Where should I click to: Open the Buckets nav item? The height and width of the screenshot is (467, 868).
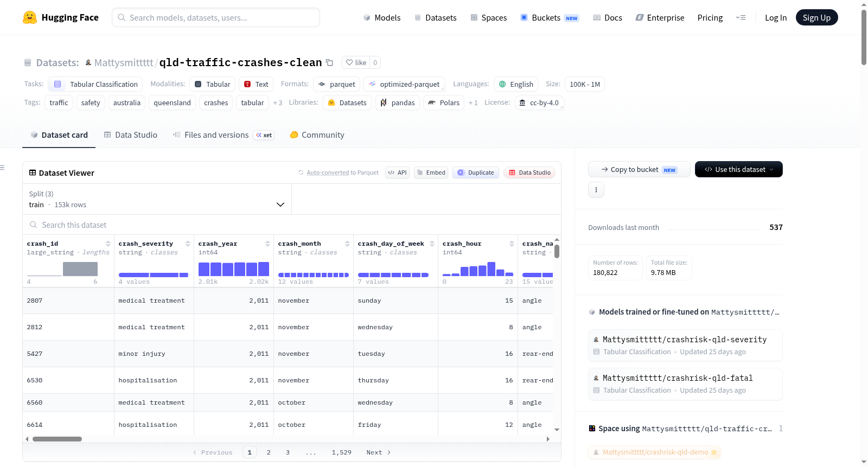tap(550, 17)
